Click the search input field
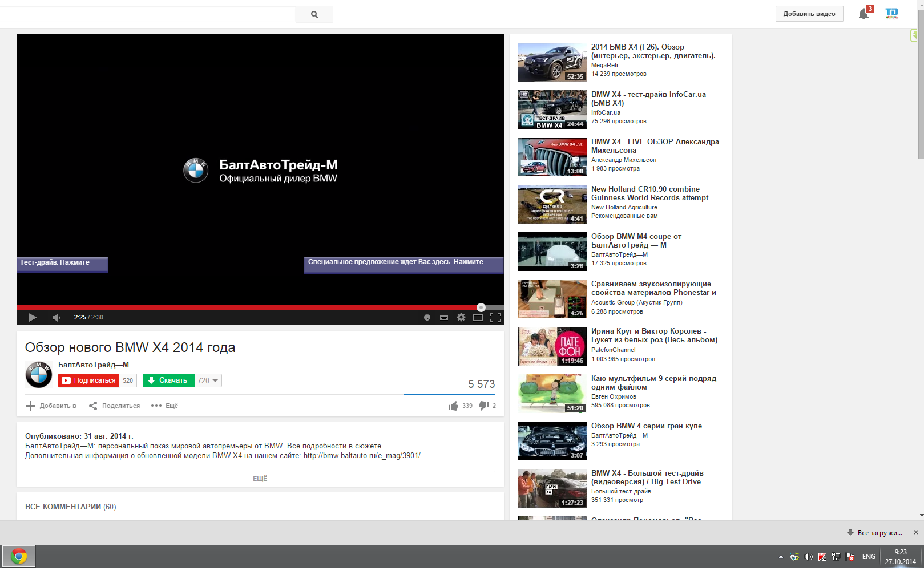924x583 pixels. point(147,14)
